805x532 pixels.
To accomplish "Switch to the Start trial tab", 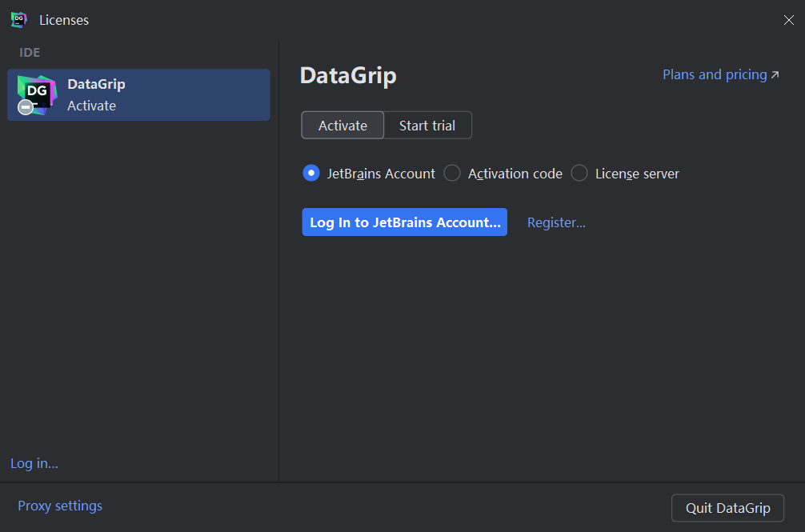I will 427,125.
